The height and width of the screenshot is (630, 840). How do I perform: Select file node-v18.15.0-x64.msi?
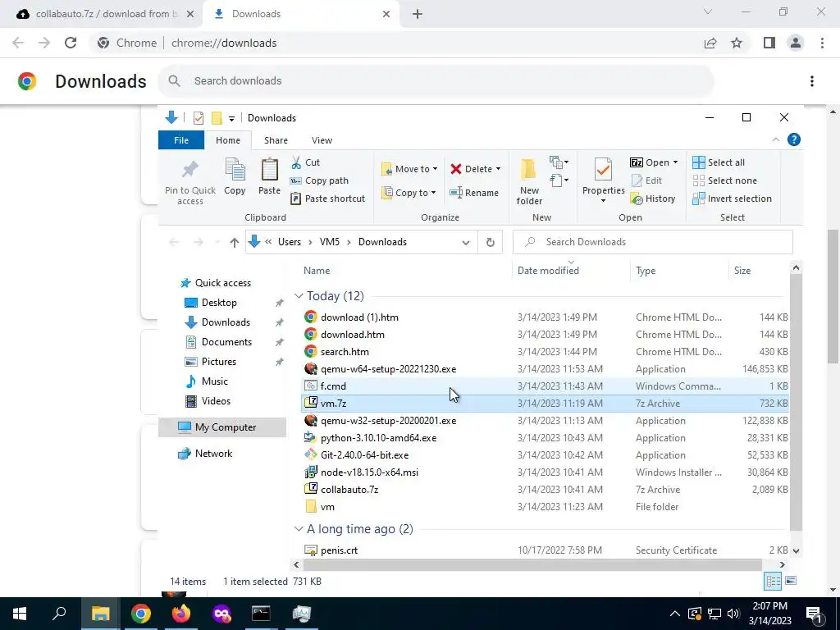(545, 472)
